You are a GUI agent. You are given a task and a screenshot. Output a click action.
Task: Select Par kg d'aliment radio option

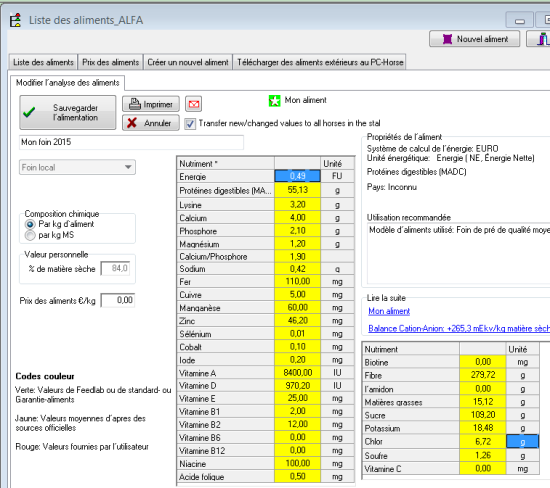coord(31,224)
